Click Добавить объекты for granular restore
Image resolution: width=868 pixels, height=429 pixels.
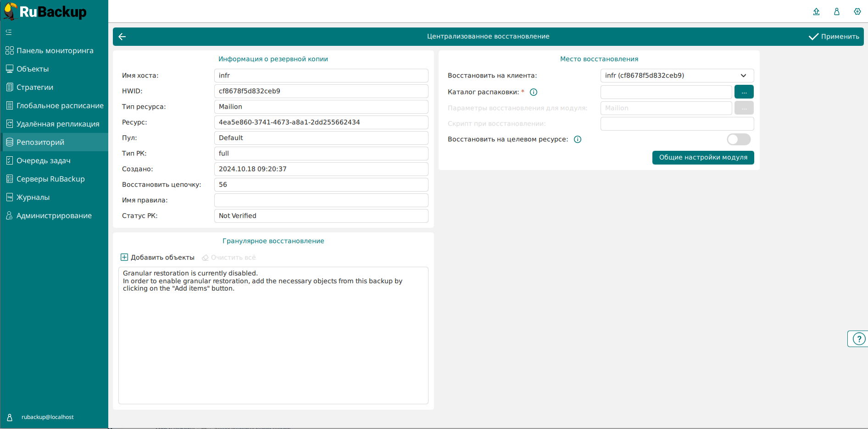pyautogui.click(x=157, y=258)
